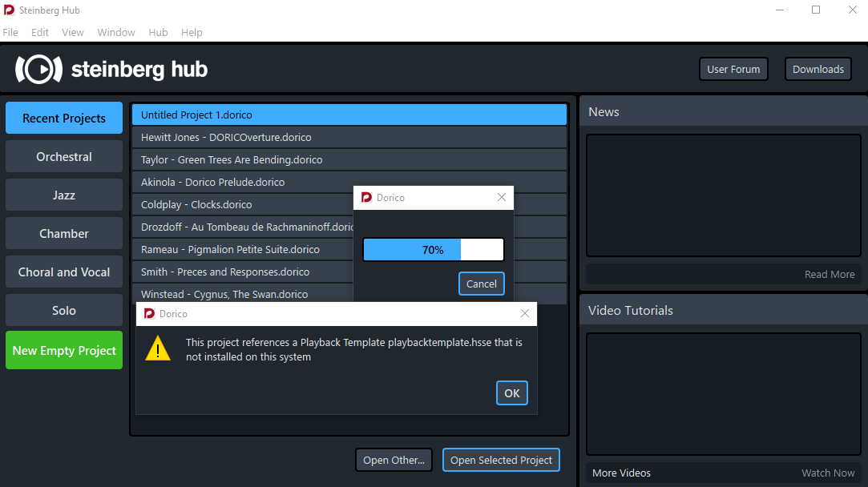This screenshot has width=868, height=487.
Task: Select Taylor - Green Trees Are Bending.dorico
Action: pos(349,159)
